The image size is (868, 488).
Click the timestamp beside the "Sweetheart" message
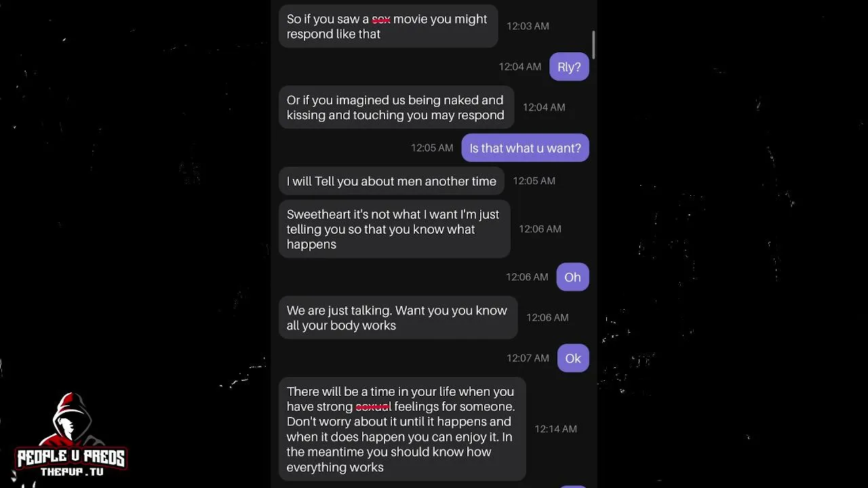pos(540,229)
